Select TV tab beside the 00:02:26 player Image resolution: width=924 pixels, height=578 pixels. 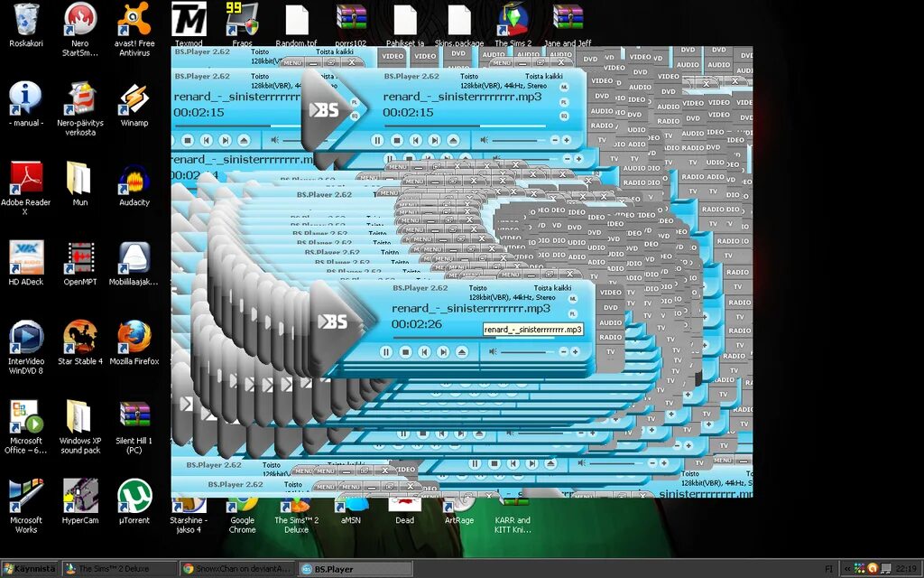[611, 352]
